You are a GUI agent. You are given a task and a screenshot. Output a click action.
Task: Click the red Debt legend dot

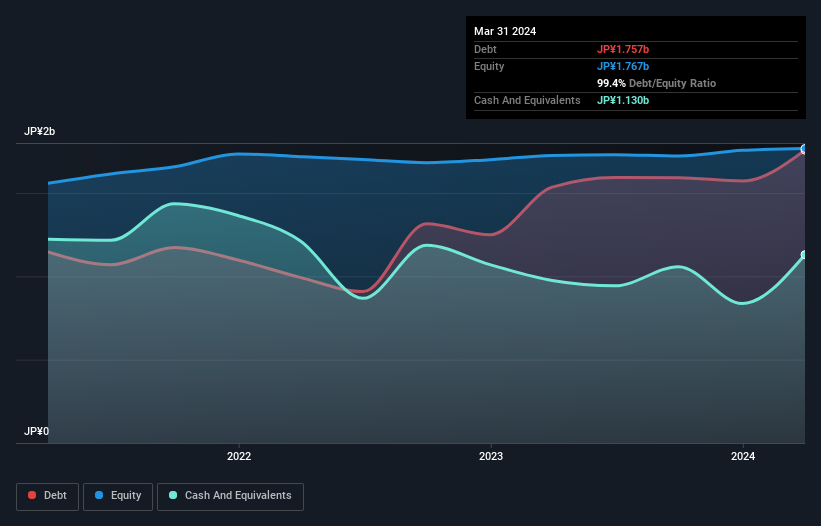click(x=32, y=495)
